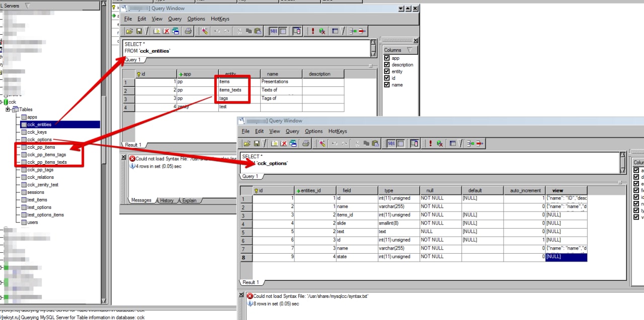This screenshot has width=644, height=320.
Task: Open Options menu in cck_options query window
Action: click(x=313, y=131)
